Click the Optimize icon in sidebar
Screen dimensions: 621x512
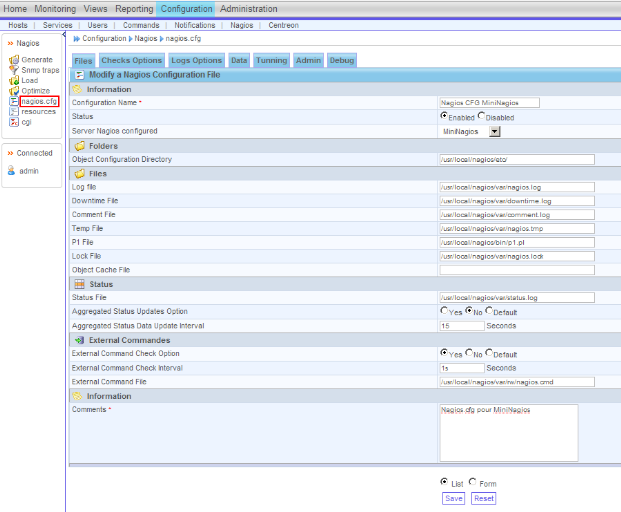13,91
